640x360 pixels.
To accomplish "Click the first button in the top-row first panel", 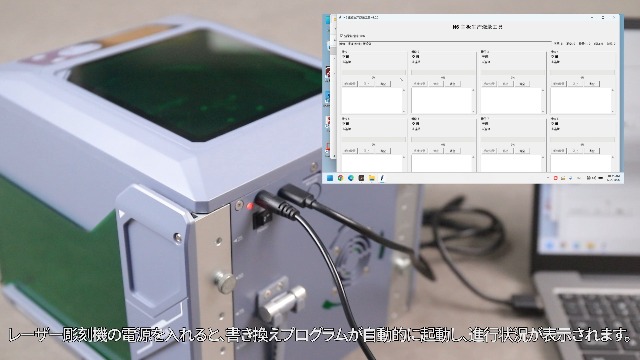I will [350, 84].
